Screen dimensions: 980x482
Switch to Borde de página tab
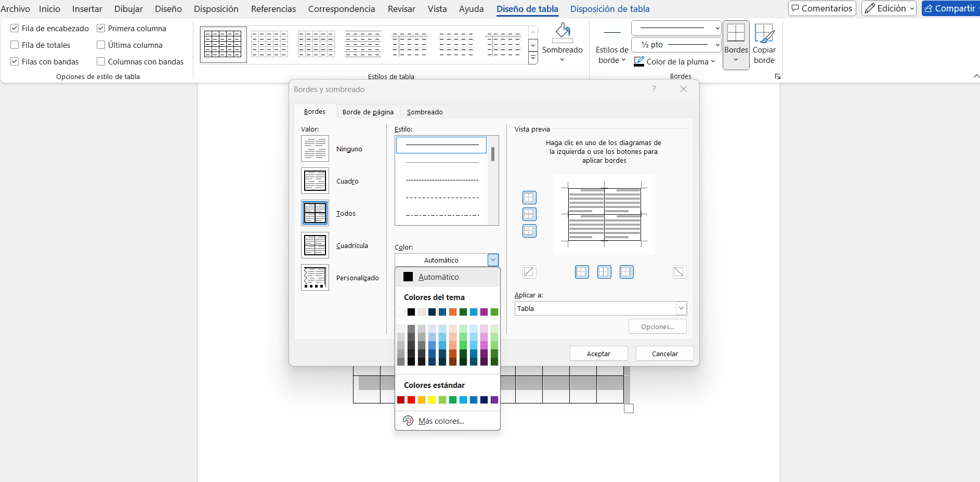click(368, 112)
